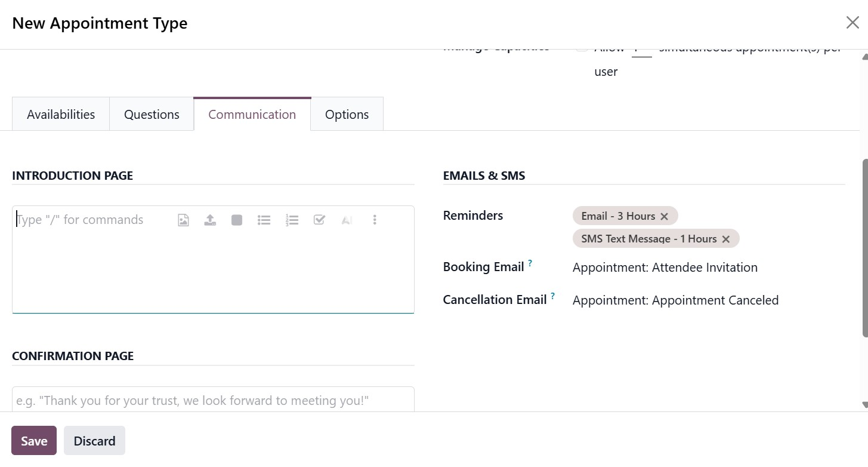The width and height of the screenshot is (868, 467).
Task: Open the Questions tab
Action: [x=152, y=115]
